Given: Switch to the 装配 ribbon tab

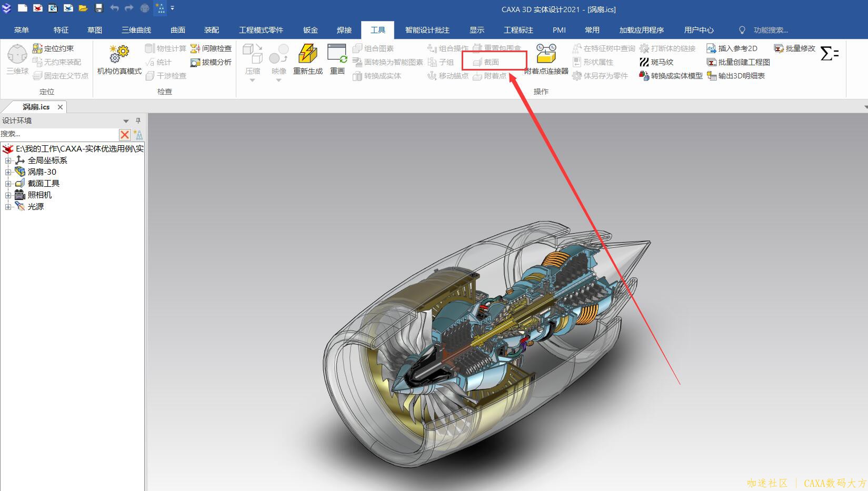Looking at the screenshot, I should [212, 30].
